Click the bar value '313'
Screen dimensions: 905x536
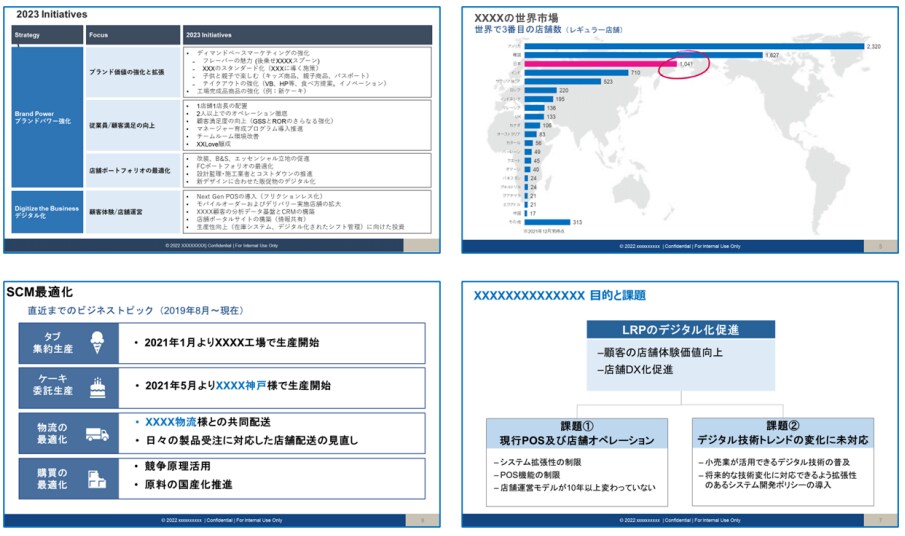click(x=577, y=222)
